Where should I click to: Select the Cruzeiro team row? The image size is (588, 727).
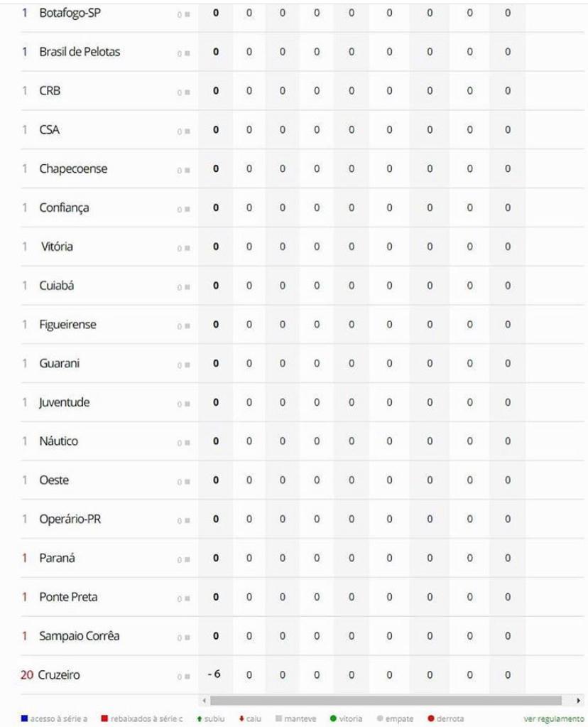coord(302,674)
